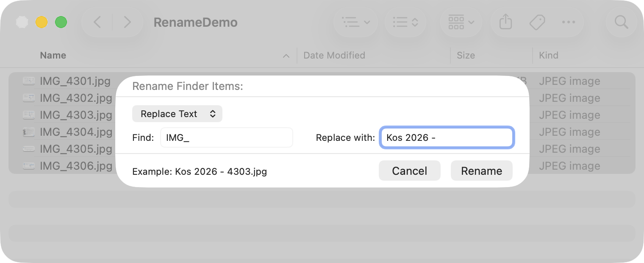Click the green zoom window button
644x263 pixels.
(x=61, y=22)
